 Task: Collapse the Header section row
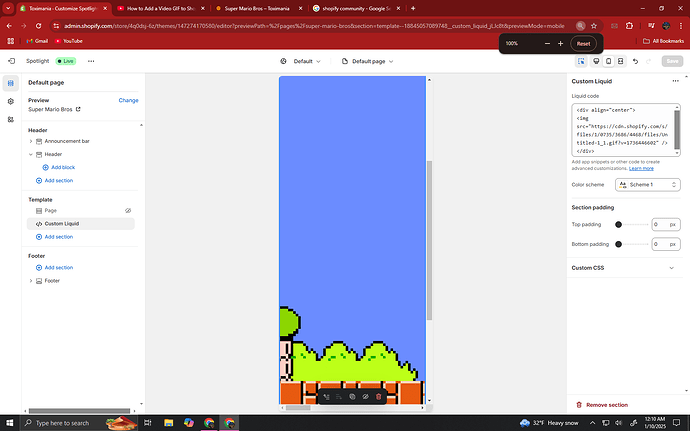(x=31, y=155)
